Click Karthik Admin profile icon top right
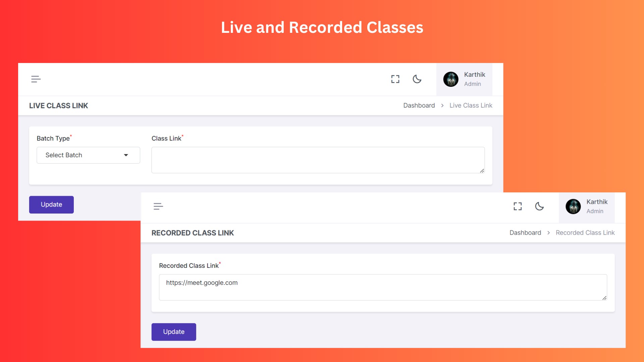Image resolution: width=644 pixels, height=362 pixels. [x=450, y=79]
